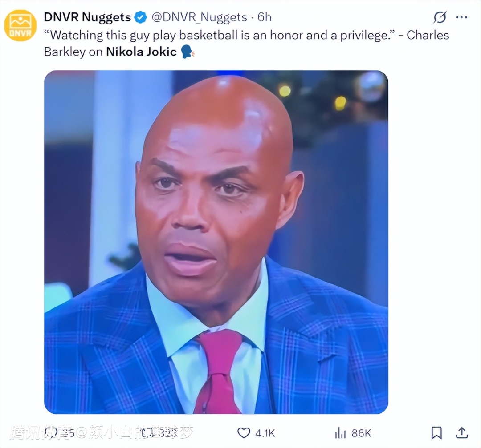Click the Grok explain post icon
Image resolution: width=481 pixels, height=448 pixels.
coord(440,17)
